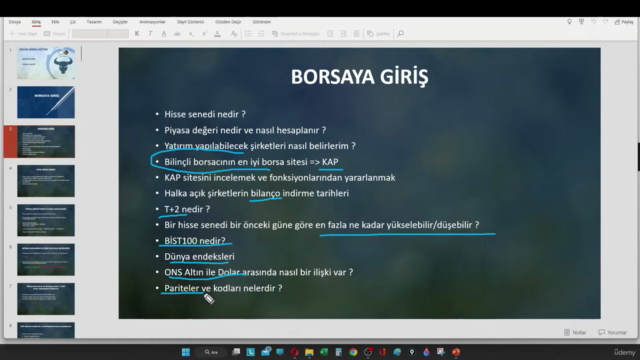Click the magnifier search icon in ribbon
Image resolution: width=640 pixels, height=360 pixels.
point(400,33)
